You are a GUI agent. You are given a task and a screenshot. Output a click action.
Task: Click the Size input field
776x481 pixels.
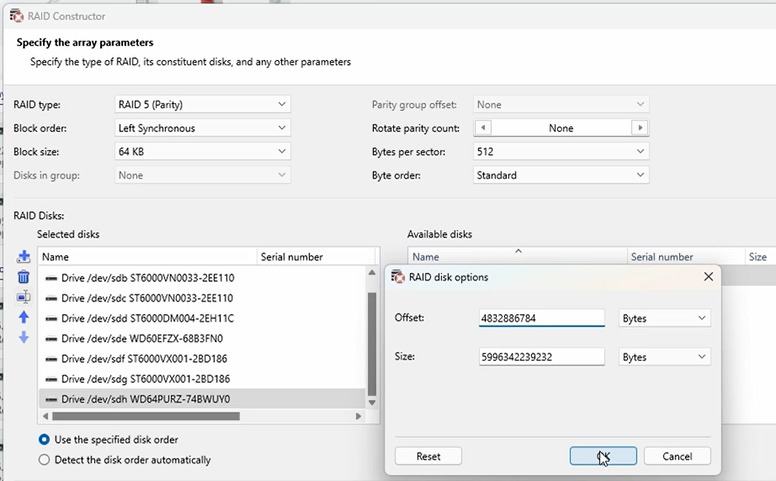point(541,357)
